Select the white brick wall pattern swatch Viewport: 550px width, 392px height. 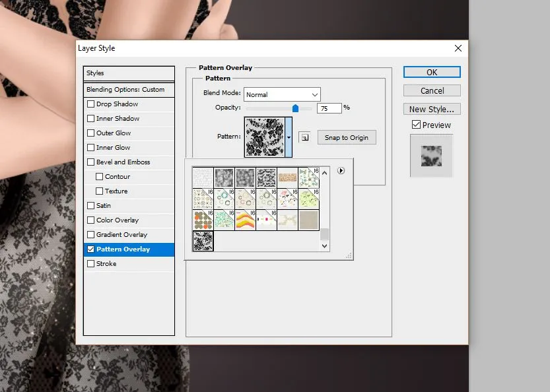pos(203,177)
